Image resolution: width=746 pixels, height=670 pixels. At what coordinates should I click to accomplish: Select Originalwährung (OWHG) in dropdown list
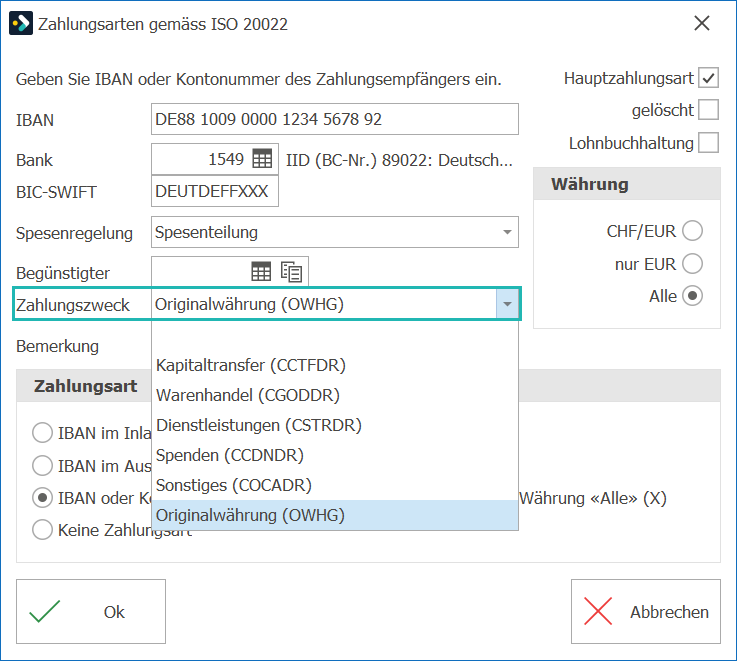pyautogui.click(x=335, y=515)
